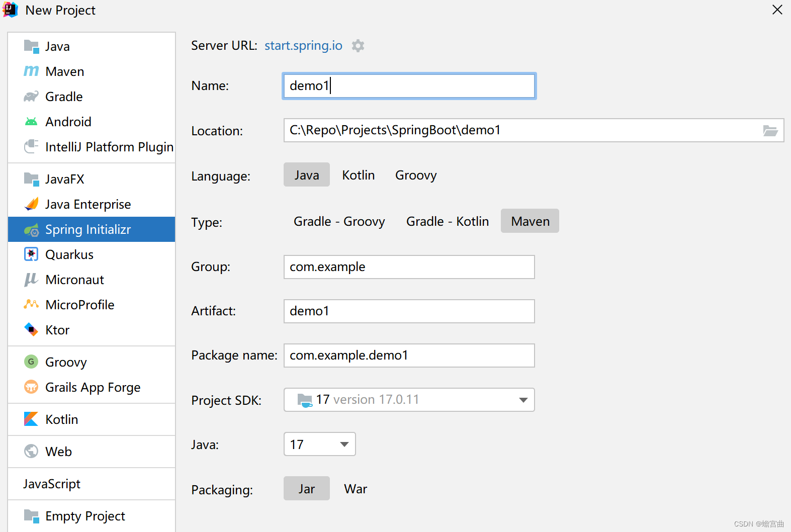Click the Empty Project folder icon
This screenshot has height=532, width=791.
coord(31,516)
